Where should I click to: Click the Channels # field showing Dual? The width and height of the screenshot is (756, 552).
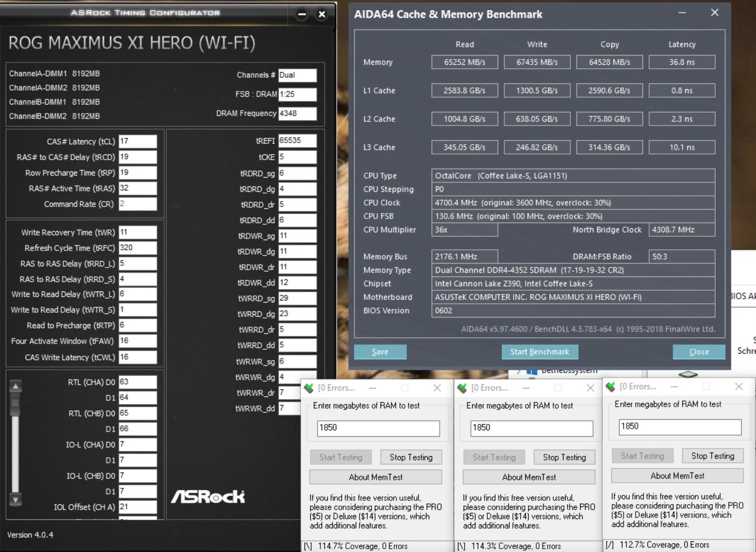pyautogui.click(x=297, y=75)
